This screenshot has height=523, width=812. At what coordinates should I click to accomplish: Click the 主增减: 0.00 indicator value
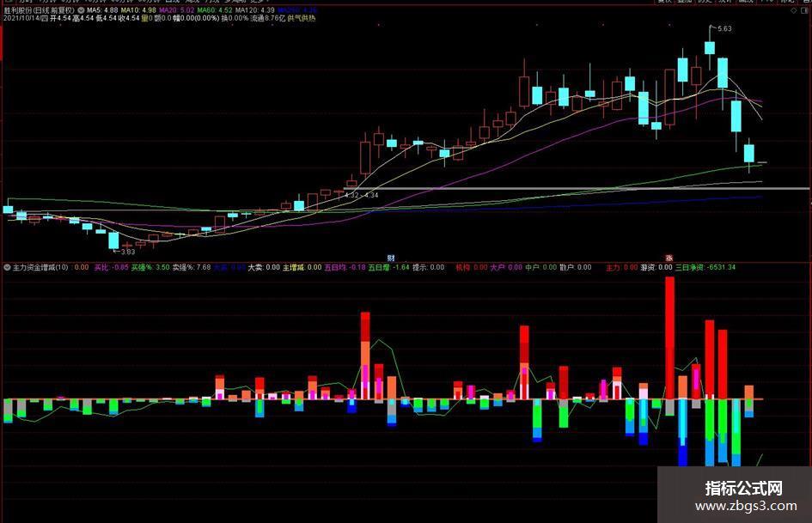click(302, 268)
